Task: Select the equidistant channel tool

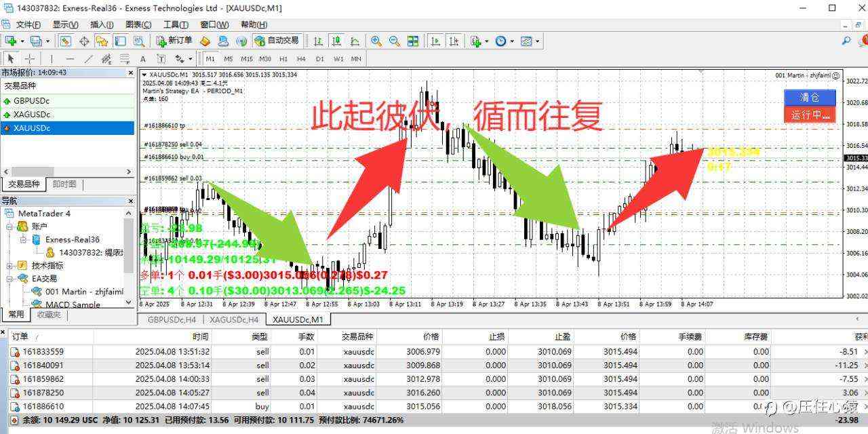Action: point(106,58)
